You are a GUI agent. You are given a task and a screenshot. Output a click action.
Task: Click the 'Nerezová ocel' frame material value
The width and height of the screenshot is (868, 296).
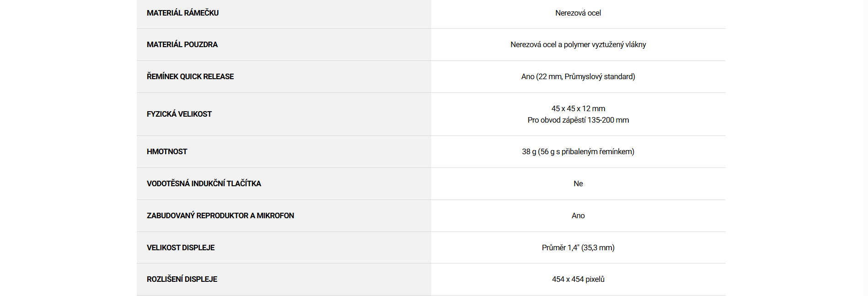tap(578, 13)
